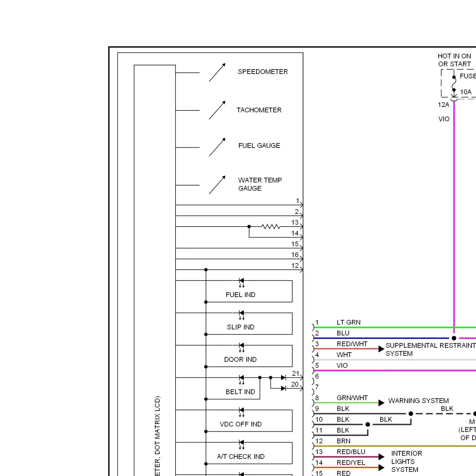Click the resistor symbol on pin 13 line

pyautogui.click(x=271, y=227)
